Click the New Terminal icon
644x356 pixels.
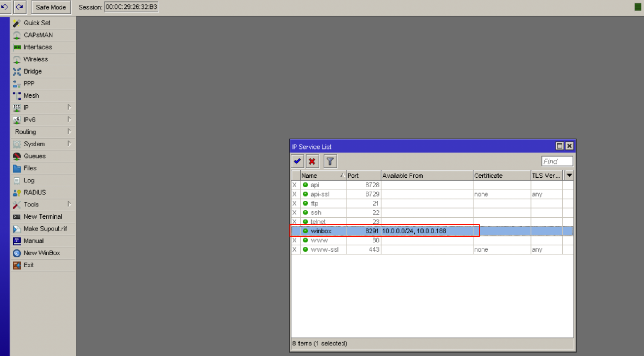pyautogui.click(x=17, y=217)
